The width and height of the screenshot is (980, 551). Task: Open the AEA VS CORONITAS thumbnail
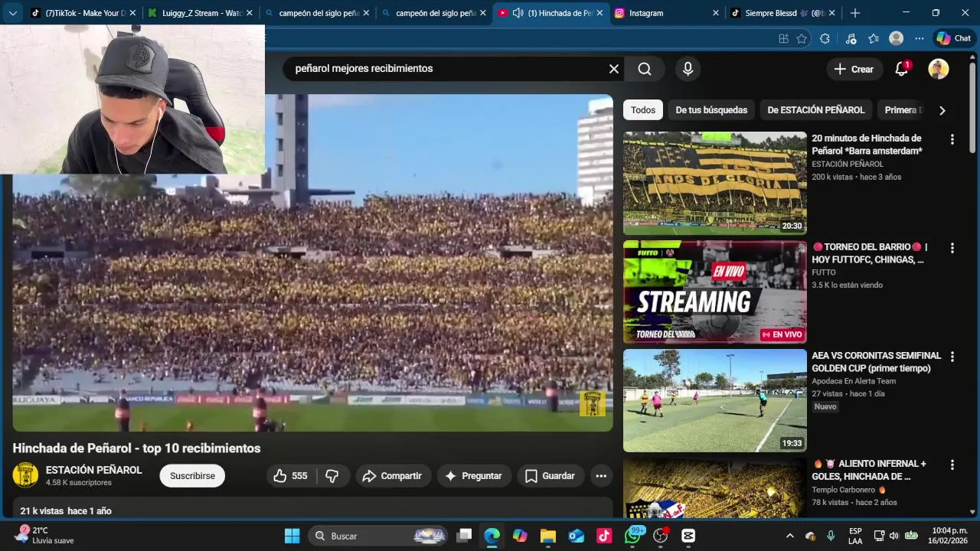(715, 400)
